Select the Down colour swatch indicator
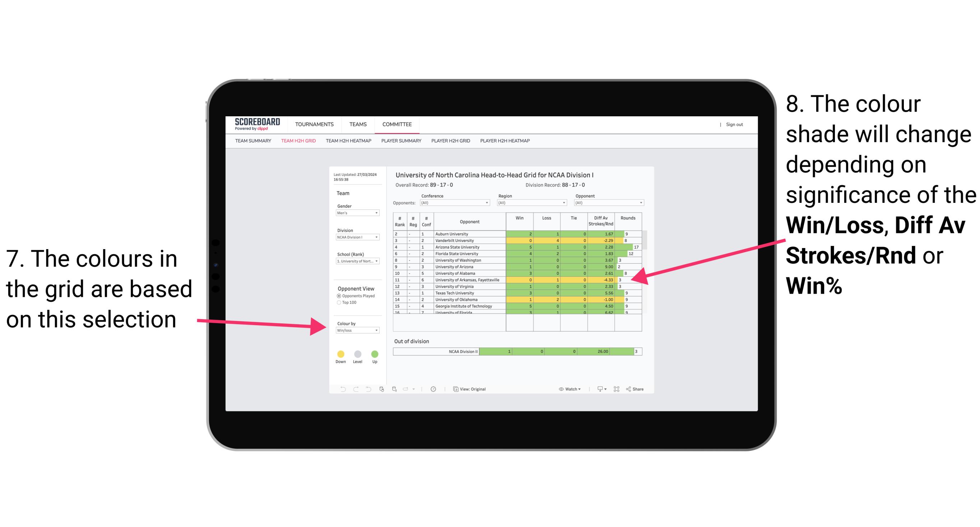This screenshot has height=527, width=980. 341,354
